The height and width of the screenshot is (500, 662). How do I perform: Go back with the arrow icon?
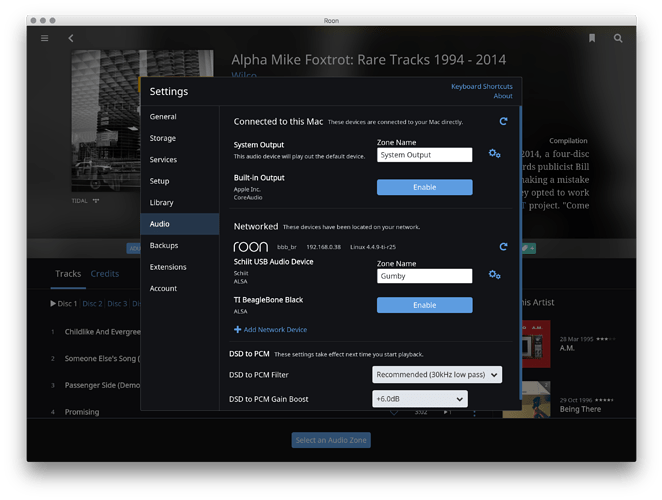click(x=71, y=38)
